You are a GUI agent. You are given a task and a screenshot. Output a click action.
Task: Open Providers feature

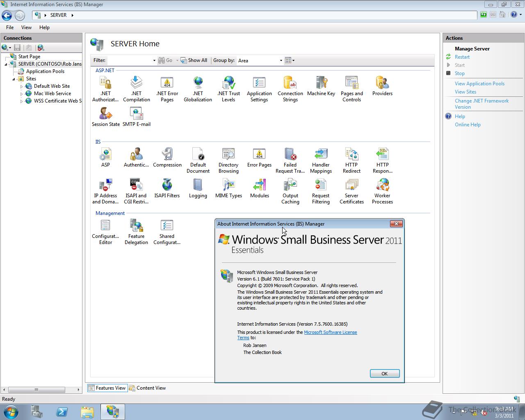382,86
